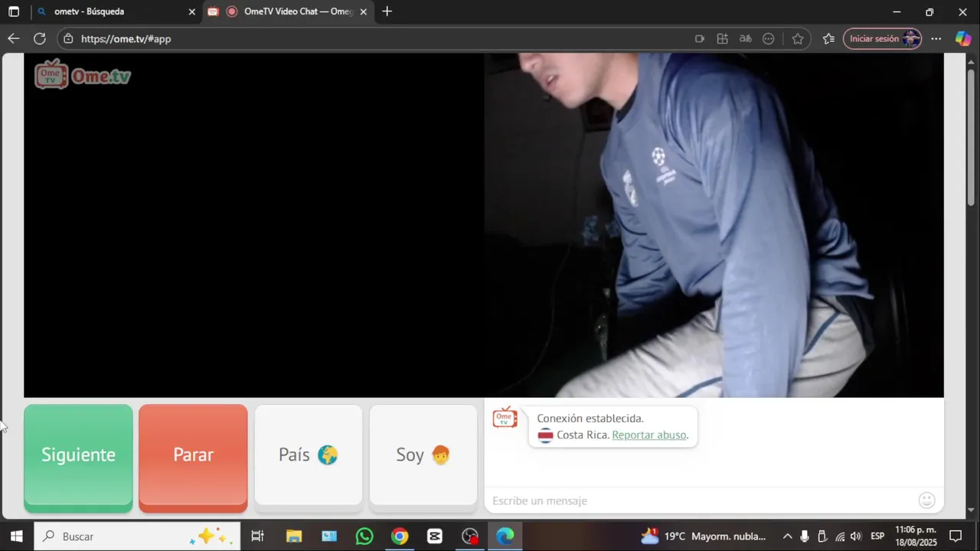This screenshot has width=980, height=551.
Task: Click the address bar URL
Action: click(x=126, y=38)
